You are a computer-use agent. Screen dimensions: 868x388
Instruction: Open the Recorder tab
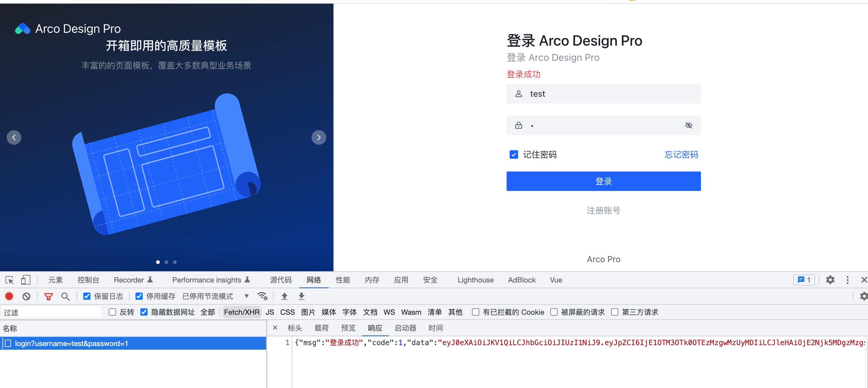pyautogui.click(x=133, y=280)
